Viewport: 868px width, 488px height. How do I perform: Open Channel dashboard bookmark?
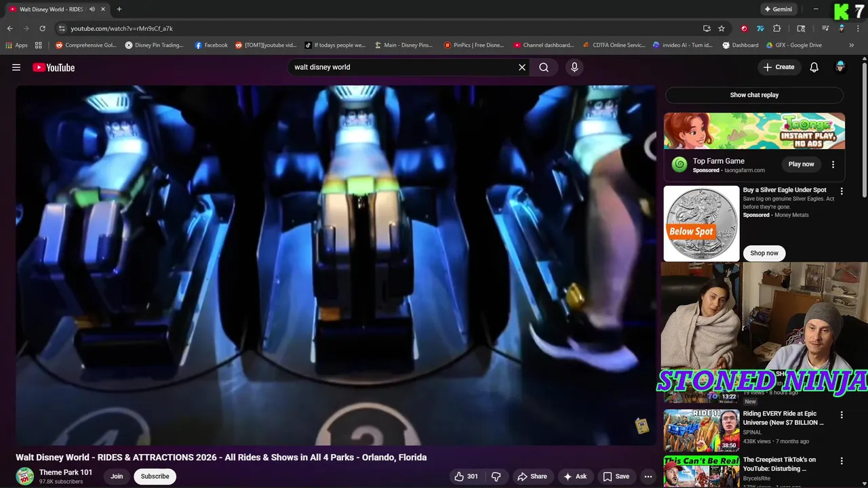[x=545, y=45]
